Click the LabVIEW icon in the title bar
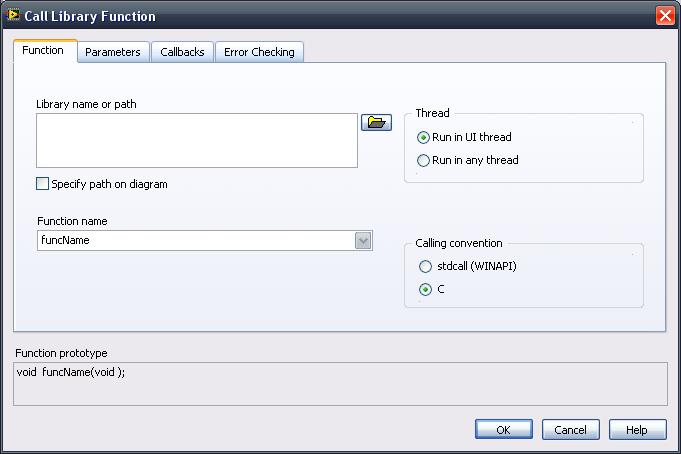 pyautogui.click(x=13, y=15)
